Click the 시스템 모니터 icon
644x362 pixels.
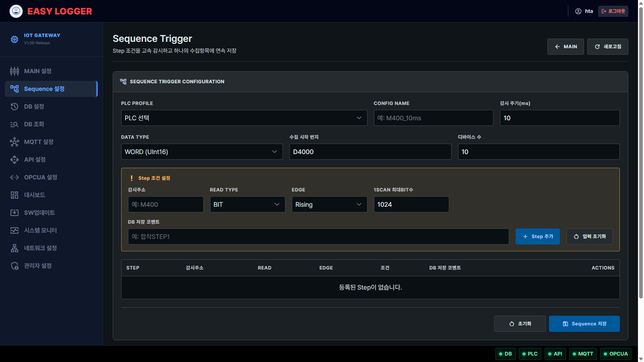click(14, 230)
